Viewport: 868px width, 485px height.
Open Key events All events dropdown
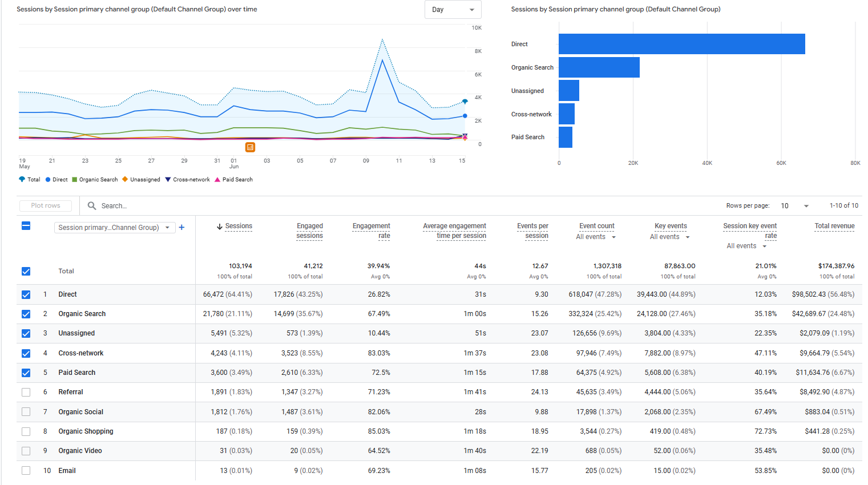[x=670, y=237]
